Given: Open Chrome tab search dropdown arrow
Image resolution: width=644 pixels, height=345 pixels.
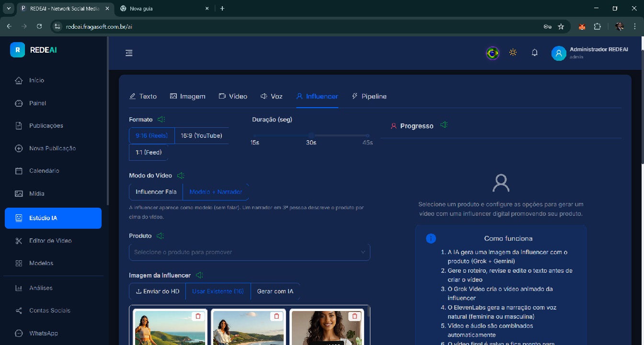Looking at the screenshot, I should pos(9,8).
